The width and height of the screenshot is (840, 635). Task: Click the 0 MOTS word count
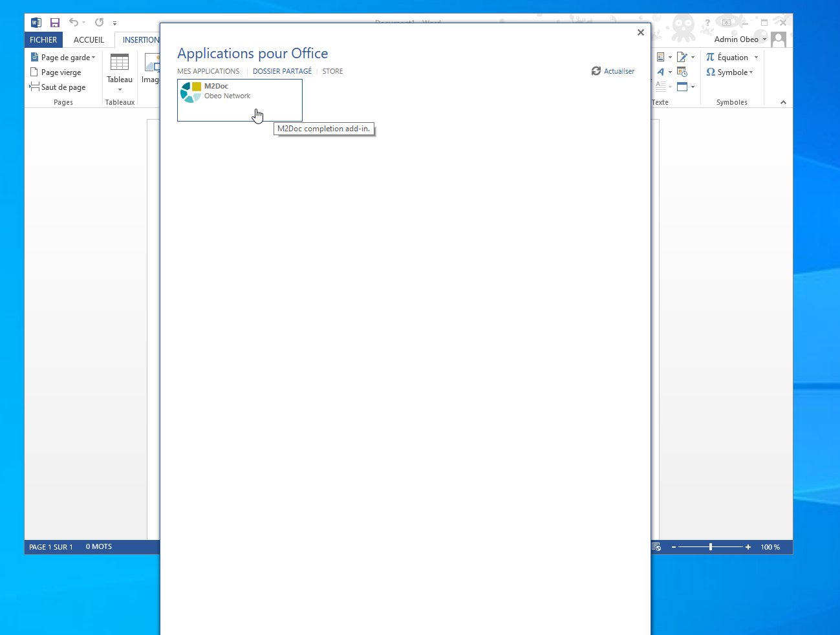coord(99,547)
